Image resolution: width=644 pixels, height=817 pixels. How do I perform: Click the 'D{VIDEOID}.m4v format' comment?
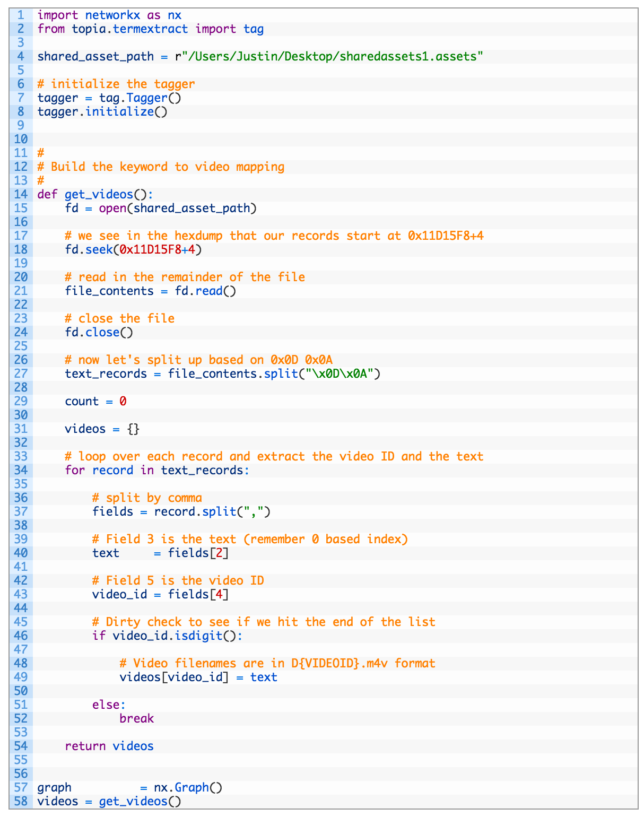(277, 663)
